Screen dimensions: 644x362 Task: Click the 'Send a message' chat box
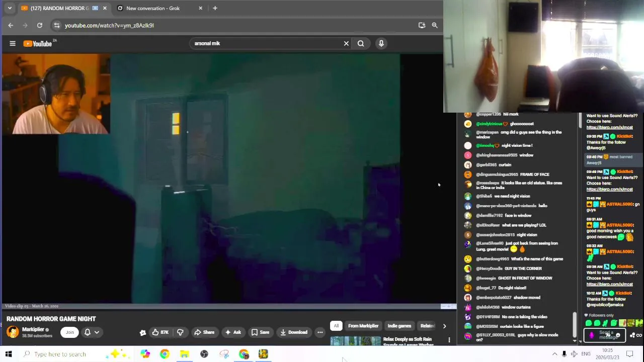(x=605, y=334)
